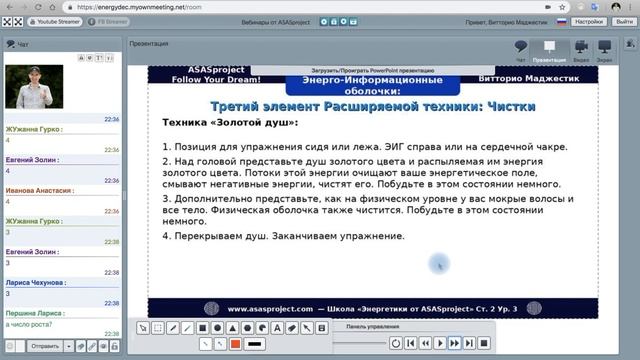Click chat sender name Лариса Чехунова
This screenshot has height=360, width=640.
[36, 282]
